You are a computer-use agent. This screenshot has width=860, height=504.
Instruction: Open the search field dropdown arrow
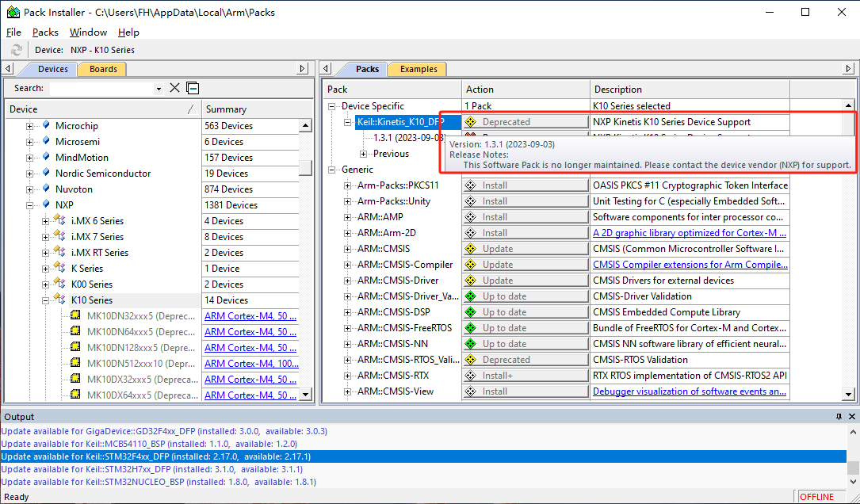tap(159, 89)
